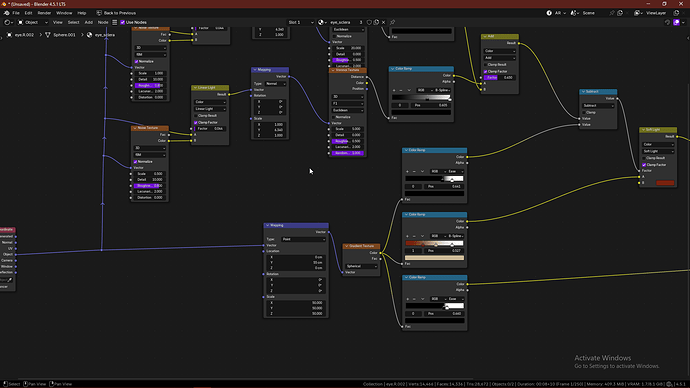Click the Sphere.001 mesh breadcrumb icon
690x388 pixels.
click(48, 35)
